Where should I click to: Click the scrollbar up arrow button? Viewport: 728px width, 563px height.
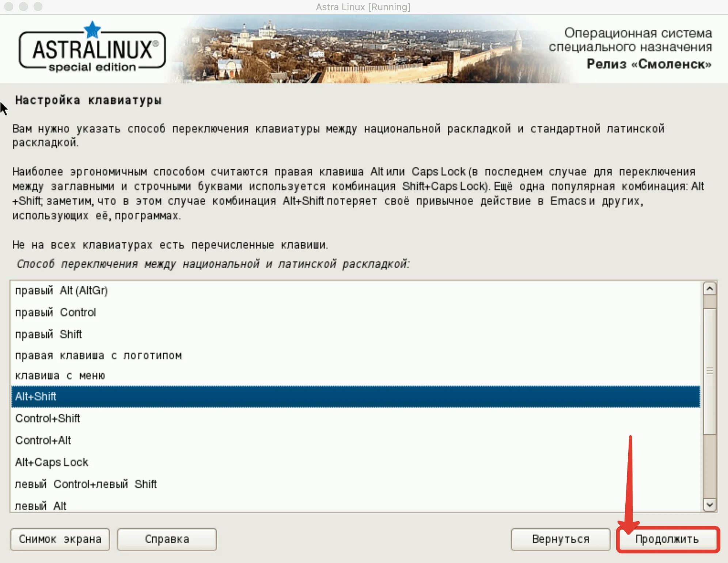coord(709,289)
